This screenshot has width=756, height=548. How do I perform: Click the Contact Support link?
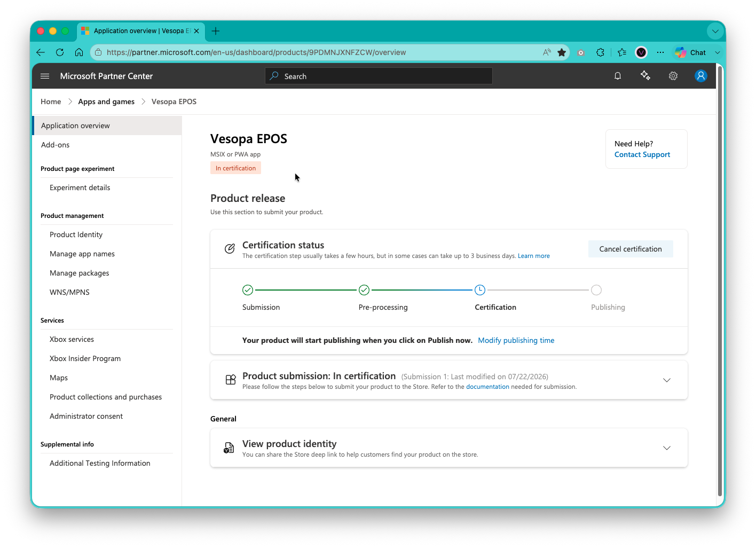[642, 154]
